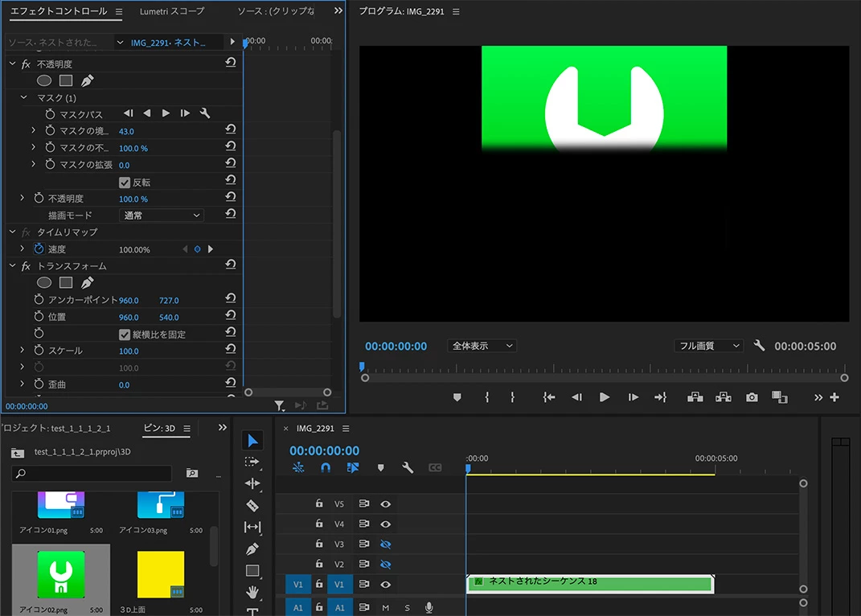Open timeline display settings wrench
861x616 pixels.
tap(408, 468)
